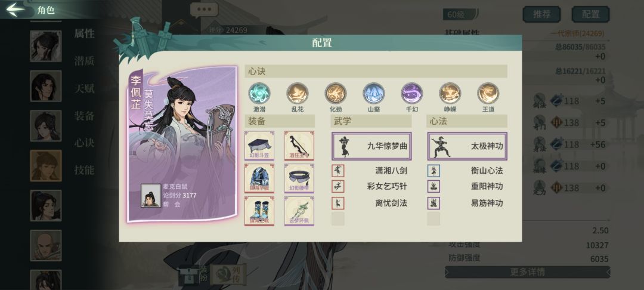Image resolution: width=644 pixels, height=290 pixels.
Task: Switch to the 属性 tab in sidebar
Action: click(84, 33)
